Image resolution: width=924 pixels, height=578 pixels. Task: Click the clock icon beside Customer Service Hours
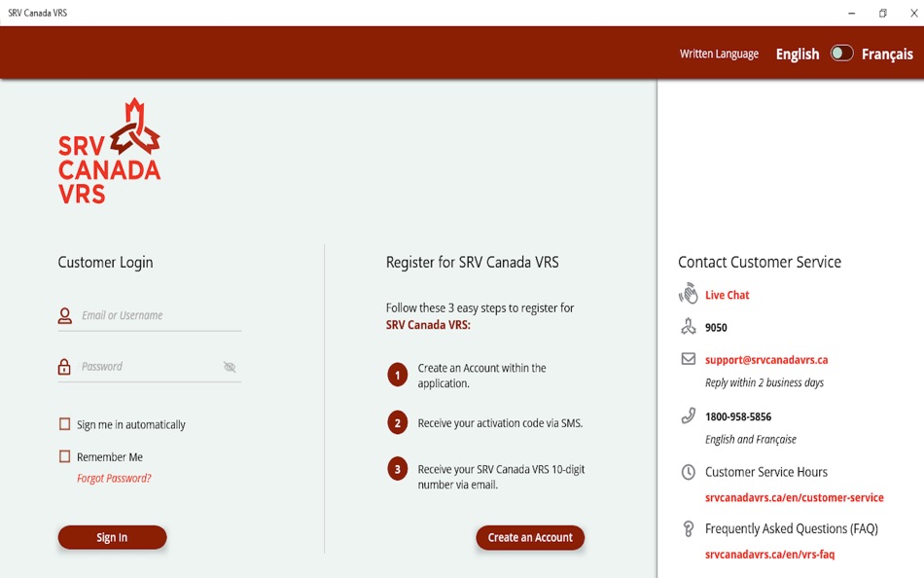(689, 472)
